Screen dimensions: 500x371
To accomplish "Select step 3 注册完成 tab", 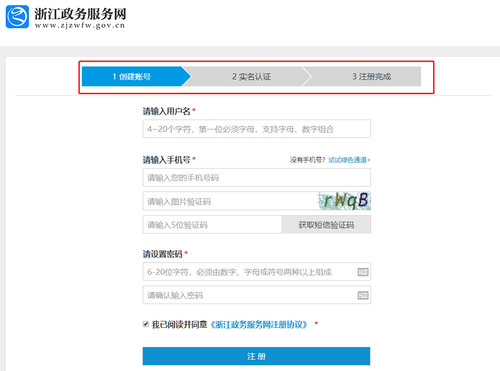I will coord(363,76).
